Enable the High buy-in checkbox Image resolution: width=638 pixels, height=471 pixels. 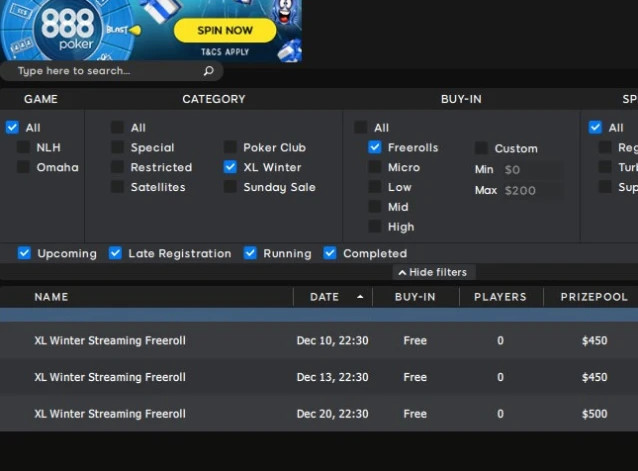[x=374, y=227]
